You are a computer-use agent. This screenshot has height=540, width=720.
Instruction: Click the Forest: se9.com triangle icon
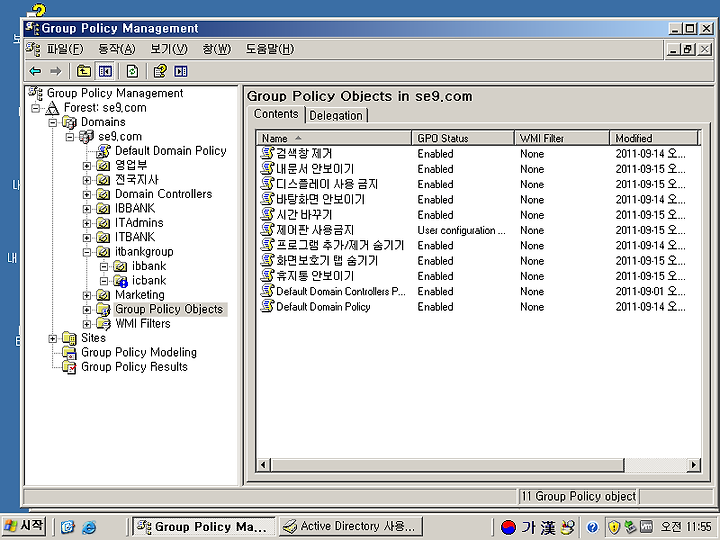pyautogui.click(x=52, y=108)
